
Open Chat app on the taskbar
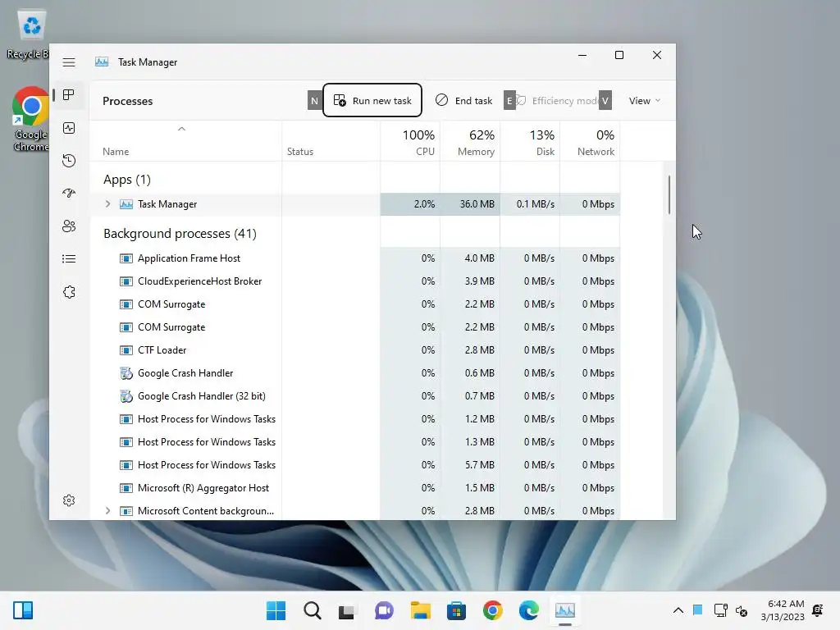(384, 610)
